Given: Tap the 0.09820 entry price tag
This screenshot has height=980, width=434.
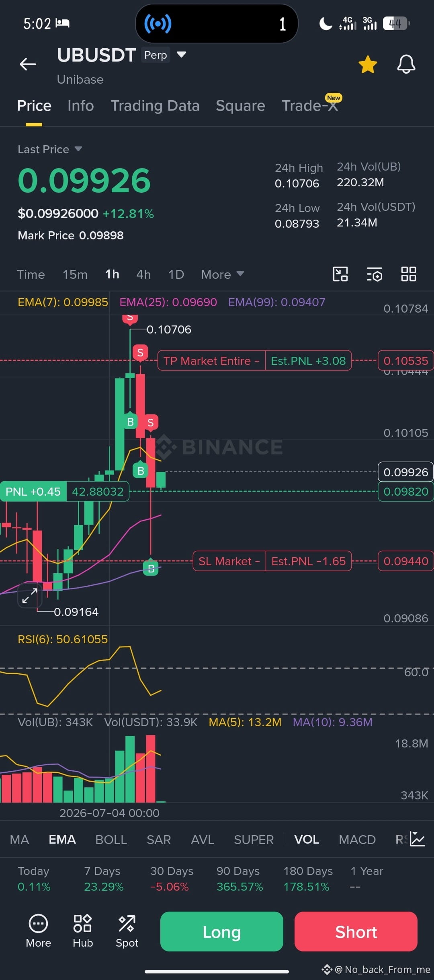Looking at the screenshot, I should click(406, 491).
